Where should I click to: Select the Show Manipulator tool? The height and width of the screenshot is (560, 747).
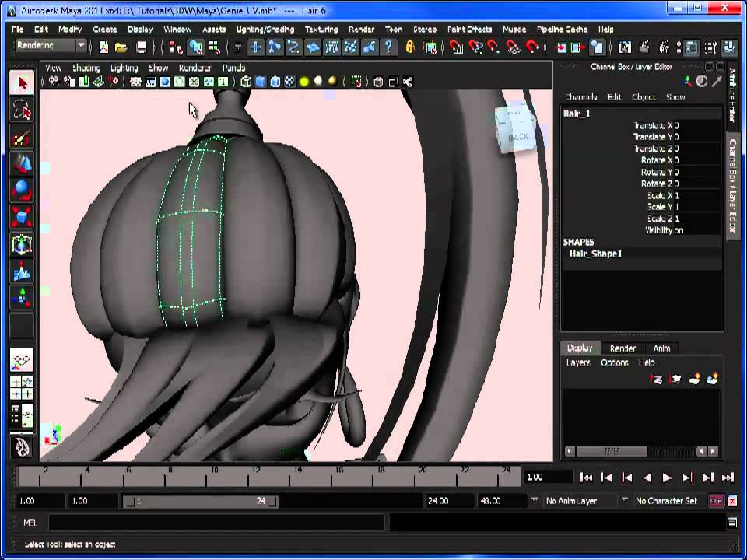pyautogui.click(x=22, y=297)
